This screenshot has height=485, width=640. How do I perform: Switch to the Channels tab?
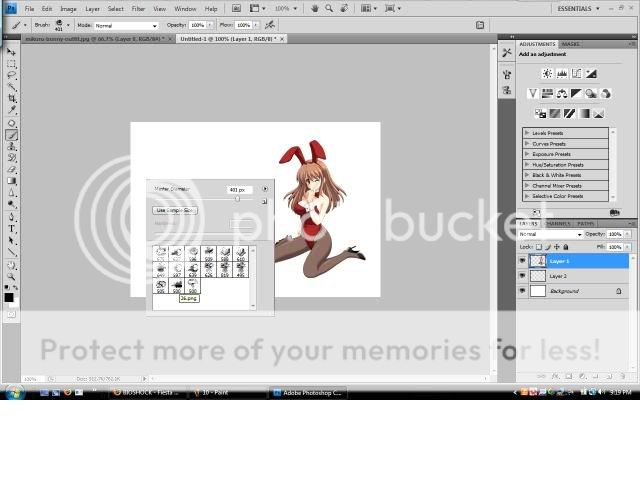(558, 223)
